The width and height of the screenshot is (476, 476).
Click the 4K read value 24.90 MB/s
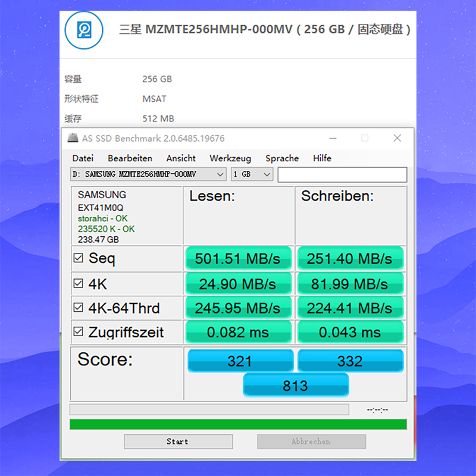[239, 284]
